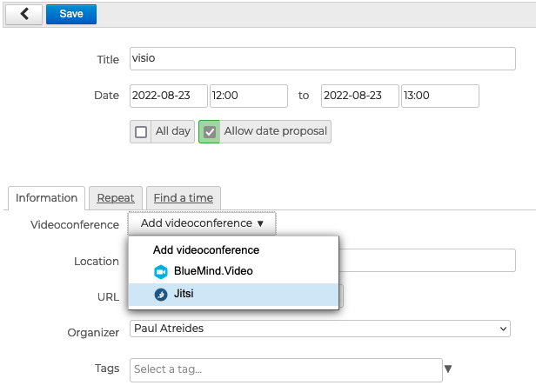Edit the Title field containing visio
This screenshot has width=536, height=392.
[322, 59]
